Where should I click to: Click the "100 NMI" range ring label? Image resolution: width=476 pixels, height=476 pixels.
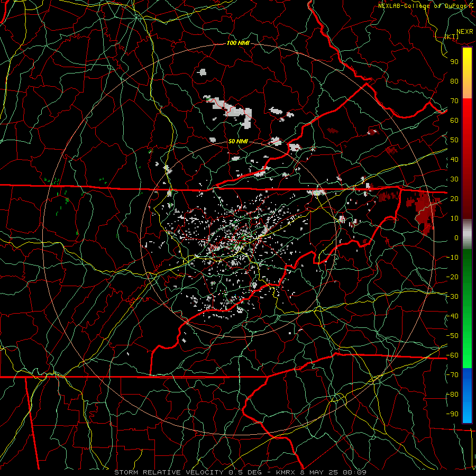pos(238,43)
